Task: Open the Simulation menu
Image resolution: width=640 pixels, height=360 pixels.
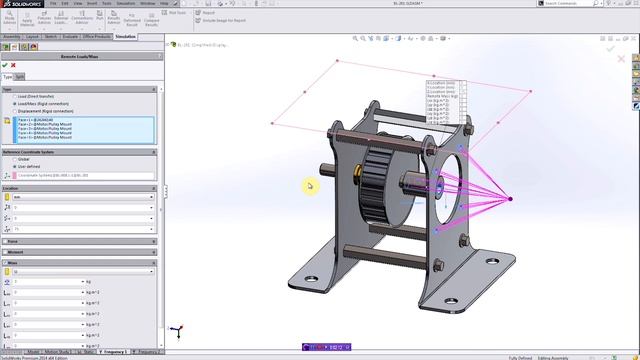Action: (126, 3)
